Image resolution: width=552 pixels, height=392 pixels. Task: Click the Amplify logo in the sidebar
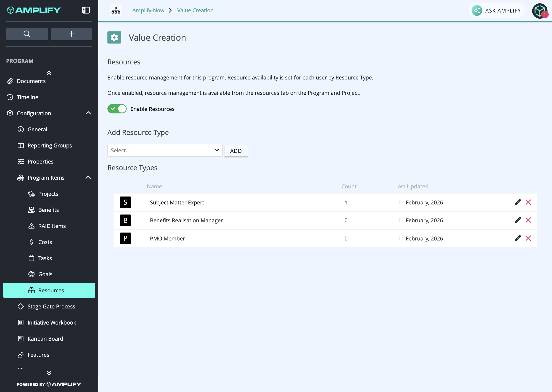[x=34, y=10]
